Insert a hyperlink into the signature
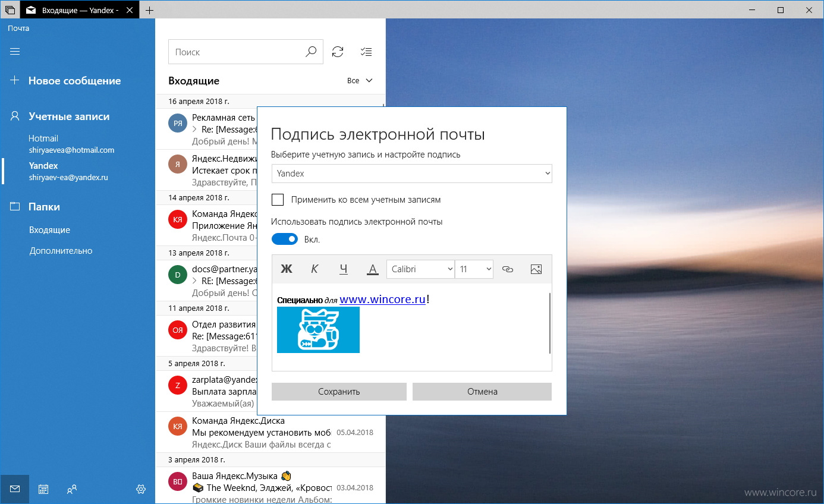This screenshot has width=824, height=504. pos(507,269)
